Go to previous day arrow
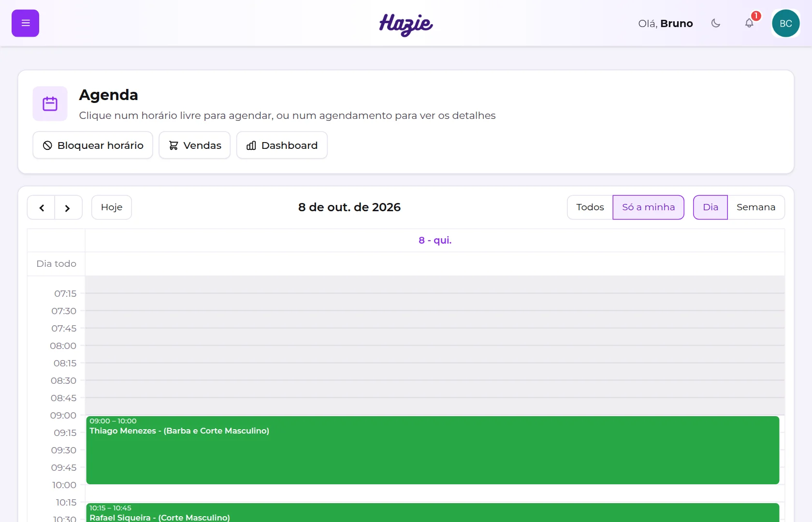 (42, 207)
